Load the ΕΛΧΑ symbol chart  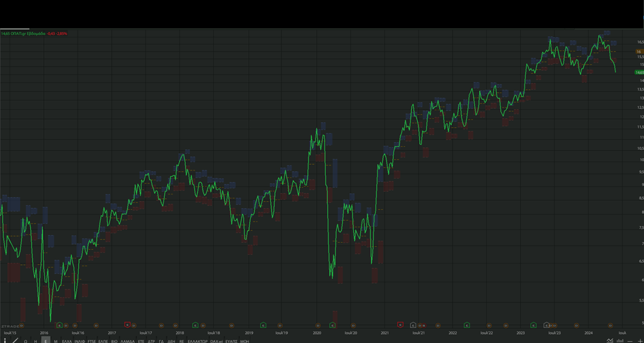point(67,341)
